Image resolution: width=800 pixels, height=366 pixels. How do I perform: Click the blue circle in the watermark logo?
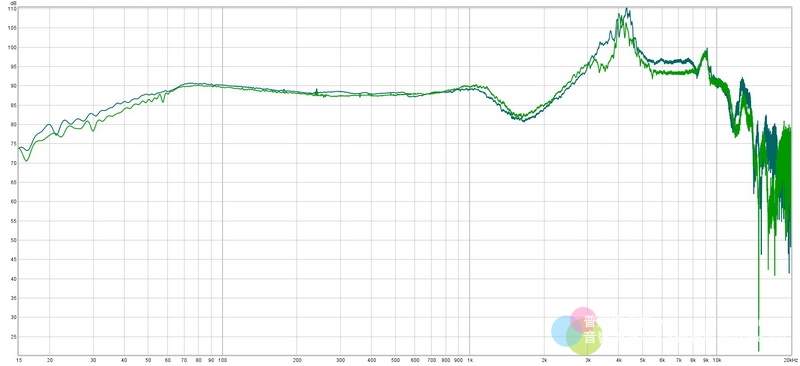pos(567,331)
